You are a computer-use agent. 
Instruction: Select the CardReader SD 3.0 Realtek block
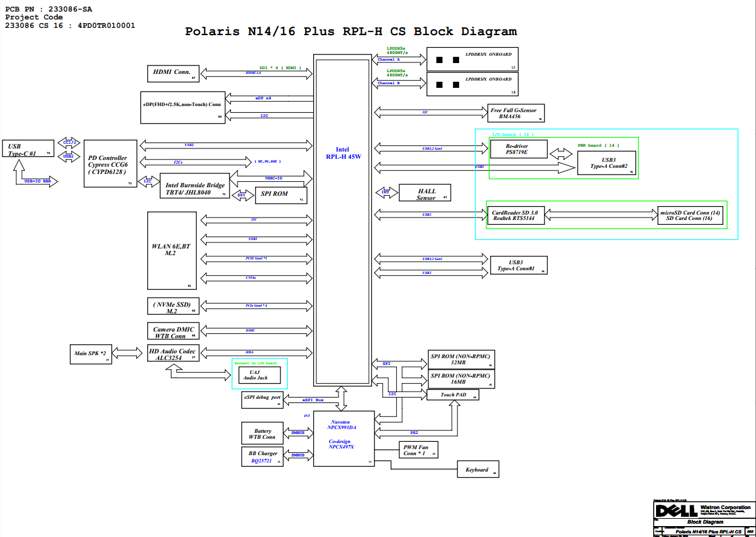point(516,216)
